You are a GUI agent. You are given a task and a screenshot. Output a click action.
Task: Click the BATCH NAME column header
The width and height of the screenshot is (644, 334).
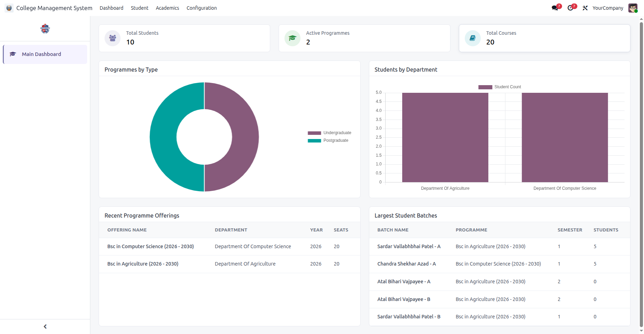pyautogui.click(x=393, y=230)
